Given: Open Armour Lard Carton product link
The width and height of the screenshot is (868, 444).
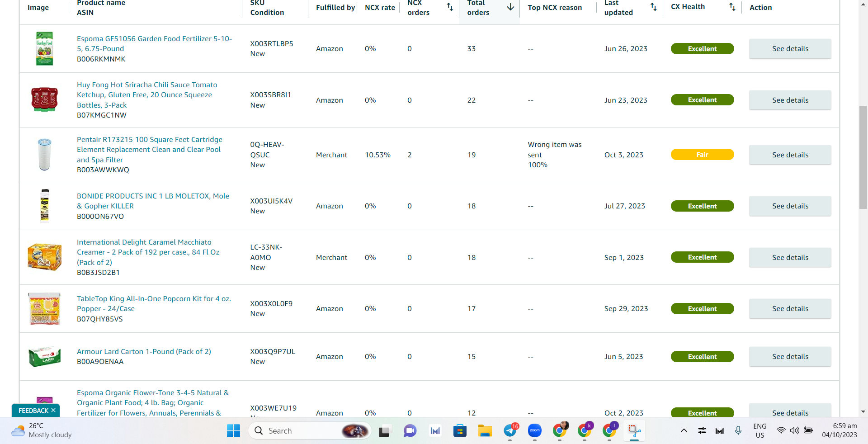Looking at the screenshot, I should 144,352.
